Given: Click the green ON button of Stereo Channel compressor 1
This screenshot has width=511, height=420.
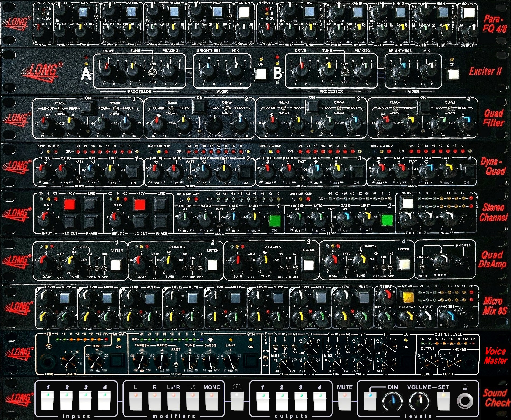Looking at the screenshot, I should coord(275,220).
